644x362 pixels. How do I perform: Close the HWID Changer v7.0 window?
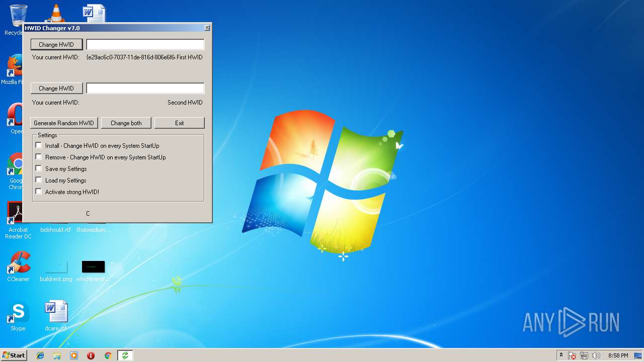207,28
